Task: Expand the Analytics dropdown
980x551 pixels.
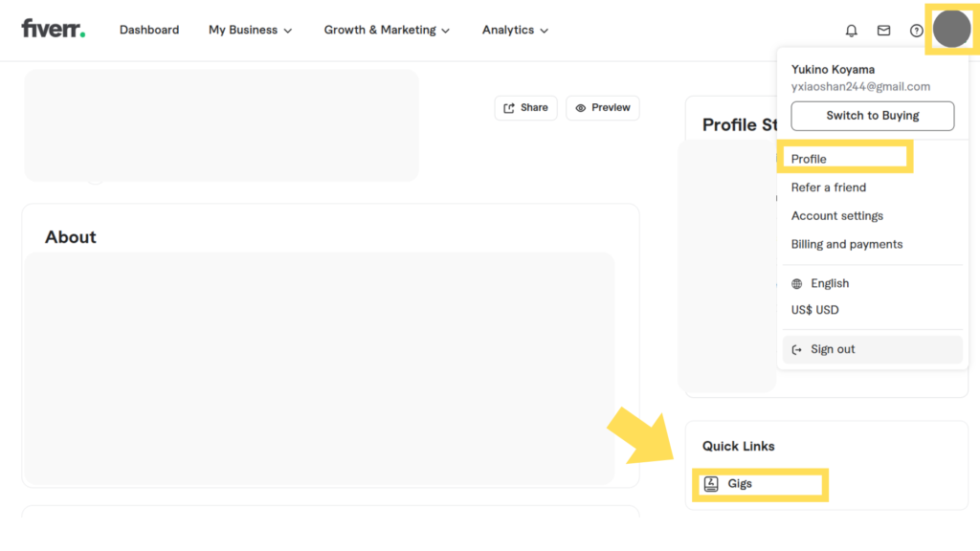Action: point(515,30)
